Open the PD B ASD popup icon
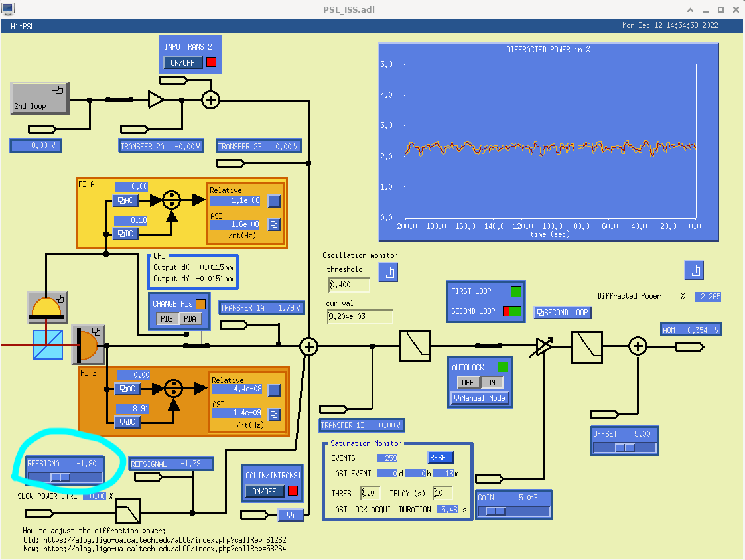745x560 pixels. (x=274, y=414)
